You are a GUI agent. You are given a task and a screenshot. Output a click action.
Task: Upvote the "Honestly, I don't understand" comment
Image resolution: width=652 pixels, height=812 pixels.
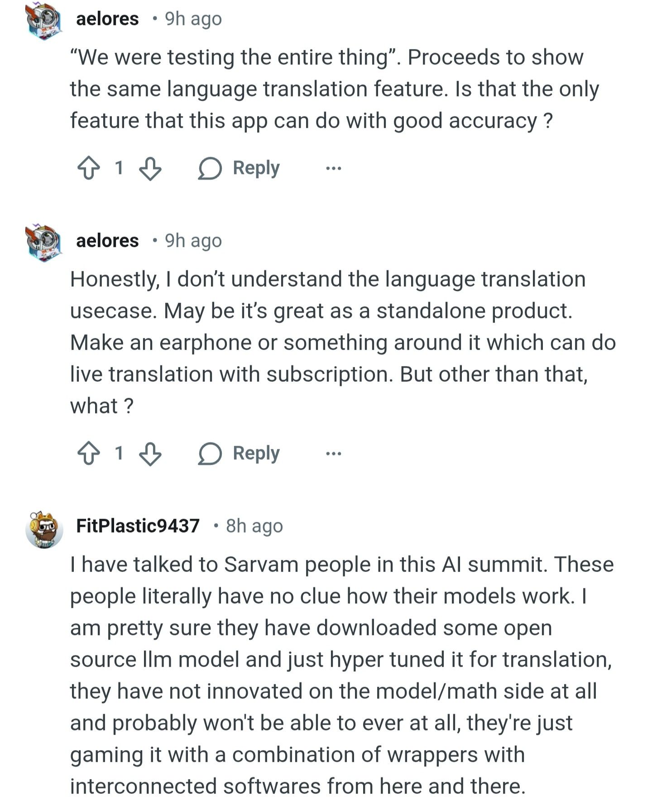(88, 453)
